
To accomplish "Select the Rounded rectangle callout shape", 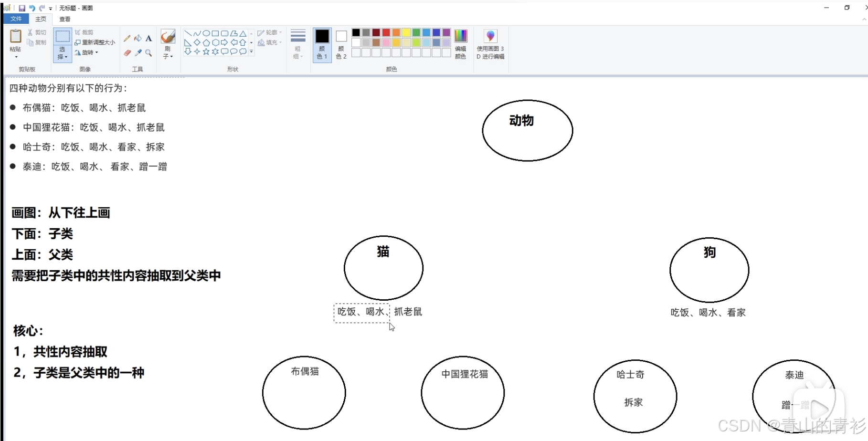I will 224,52.
